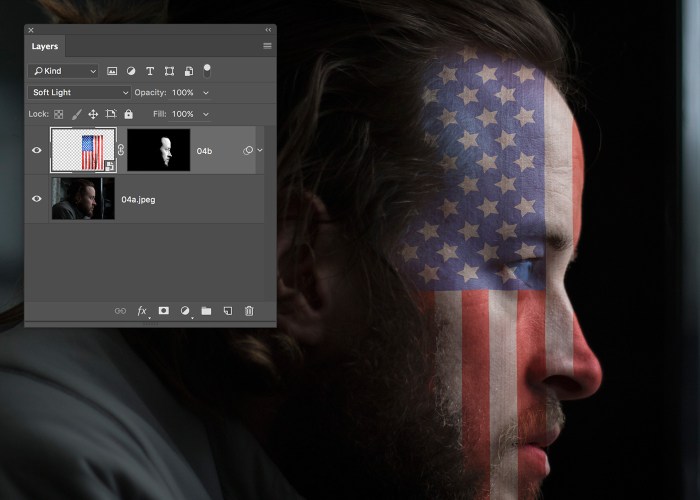The height and width of the screenshot is (500, 700).
Task: Expand the 04b layer effects chevron
Action: click(x=260, y=150)
